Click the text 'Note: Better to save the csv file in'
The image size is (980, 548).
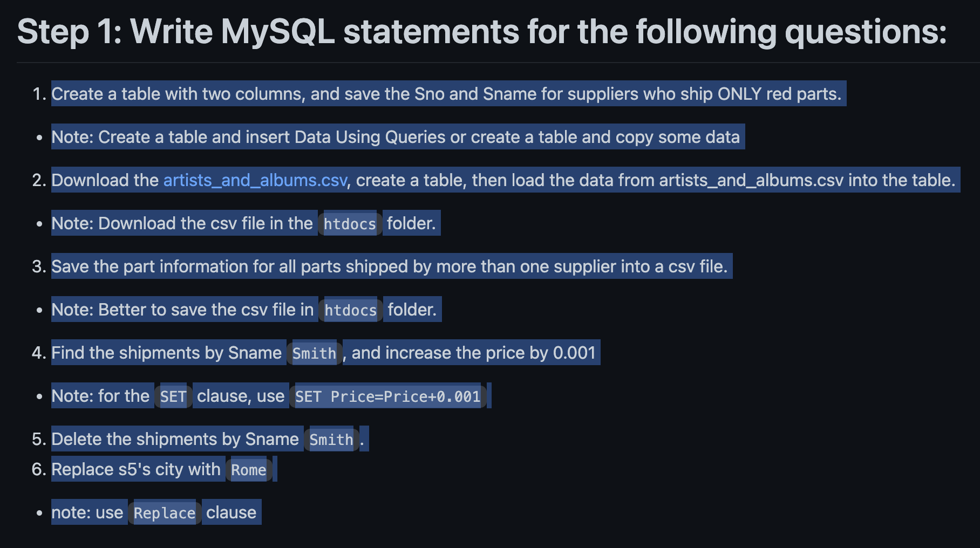[182, 310]
